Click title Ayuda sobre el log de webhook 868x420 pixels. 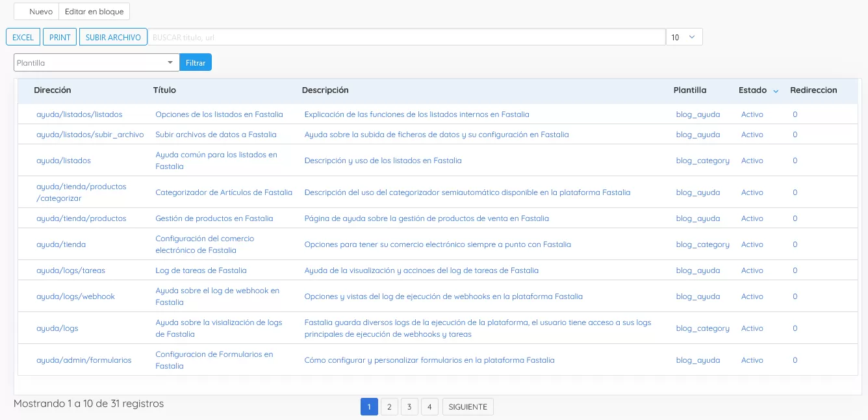click(x=217, y=296)
